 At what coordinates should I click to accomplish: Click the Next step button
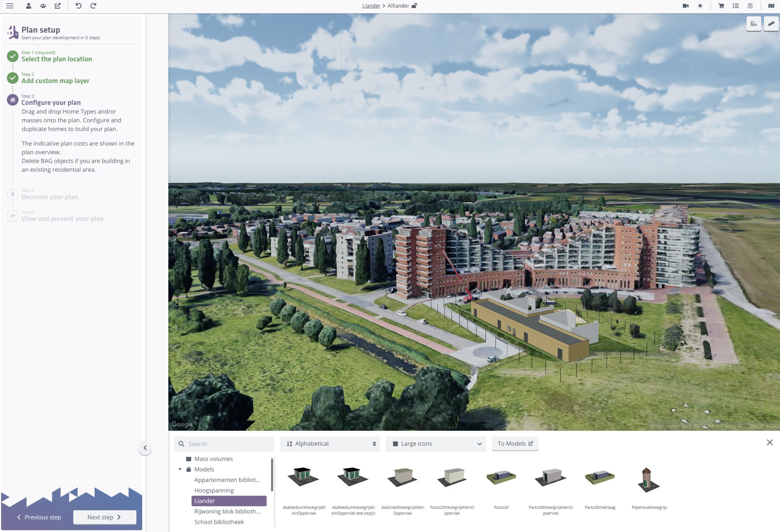tap(104, 517)
